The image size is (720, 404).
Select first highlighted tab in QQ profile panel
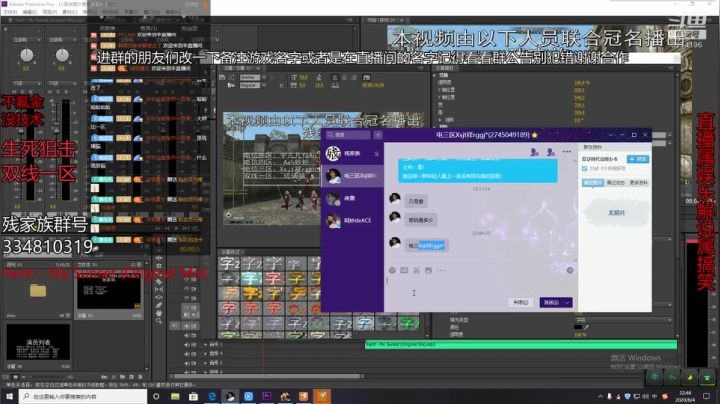click(593, 183)
